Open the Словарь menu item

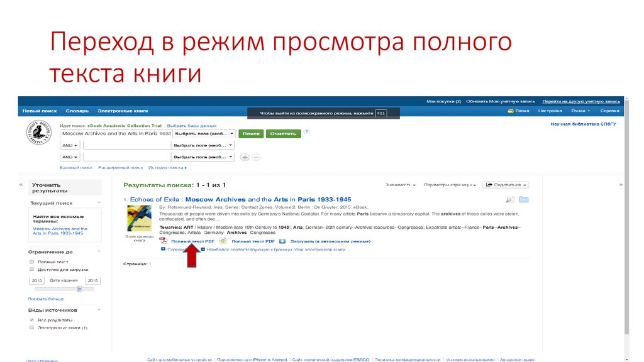77,111
